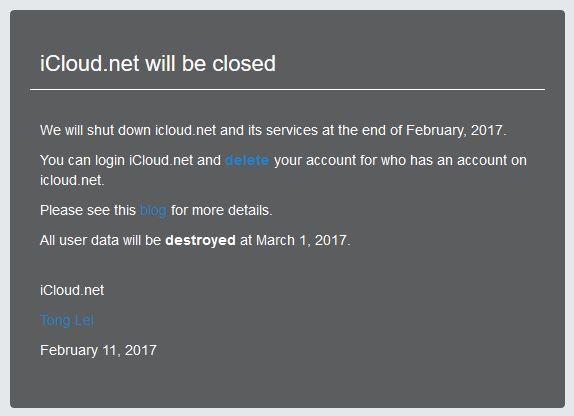Screen dimensions: 574x416
Task: Click "February, 2017" in the first sentence
Action: pos(456,130)
